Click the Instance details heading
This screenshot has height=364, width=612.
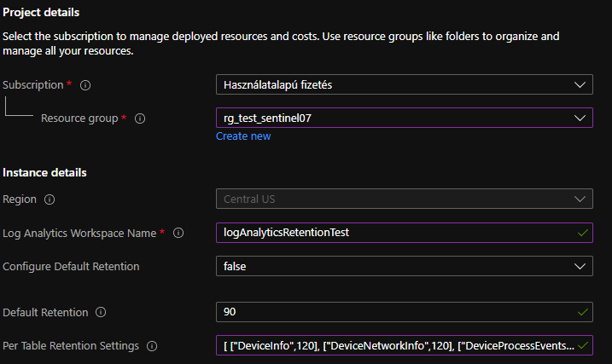[44, 172]
